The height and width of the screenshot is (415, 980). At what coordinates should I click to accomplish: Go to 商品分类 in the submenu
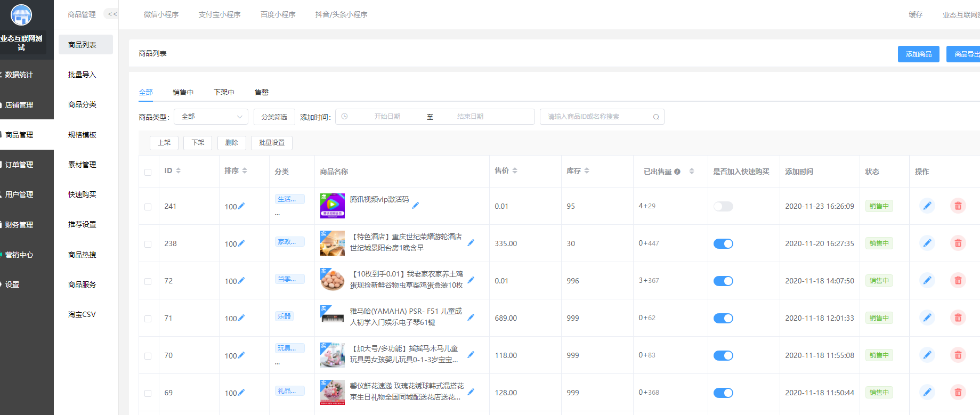[82, 104]
